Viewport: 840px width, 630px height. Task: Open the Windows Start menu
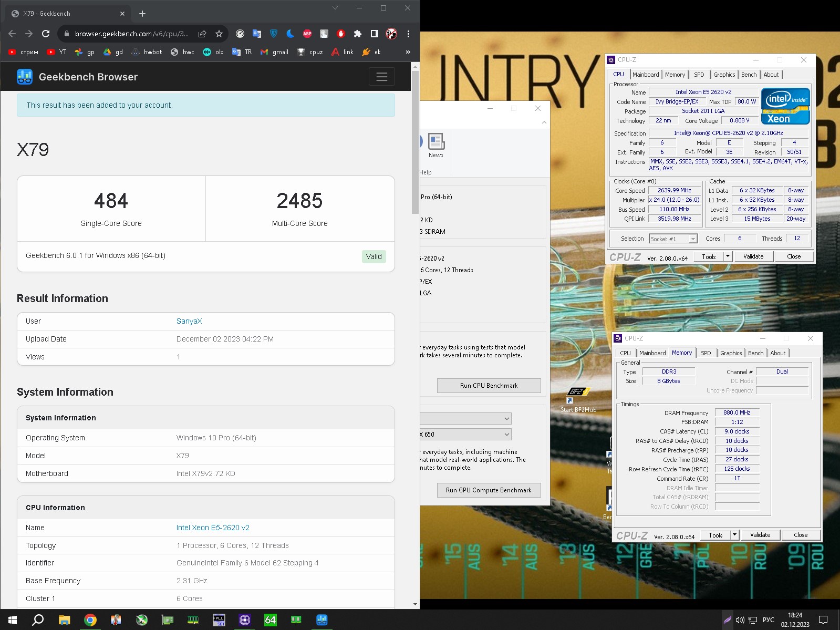[13, 620]
